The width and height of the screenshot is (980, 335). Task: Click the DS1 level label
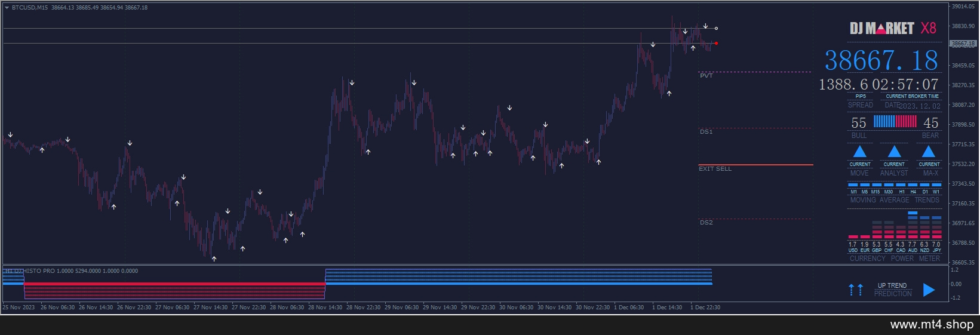(x=706, y=132)
